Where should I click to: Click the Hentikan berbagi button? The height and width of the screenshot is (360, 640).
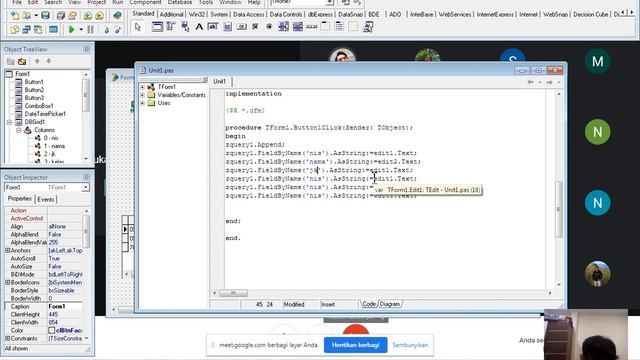tap(356, 345)
